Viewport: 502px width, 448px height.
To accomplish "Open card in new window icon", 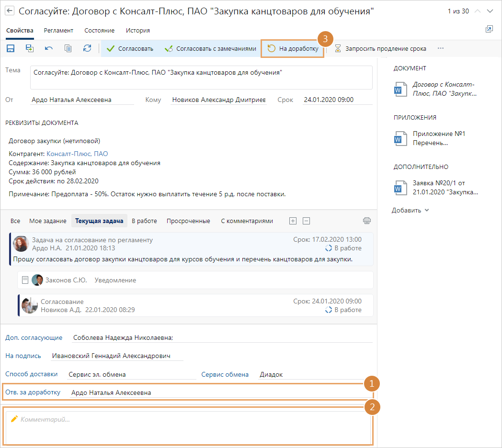I will 489,30.
